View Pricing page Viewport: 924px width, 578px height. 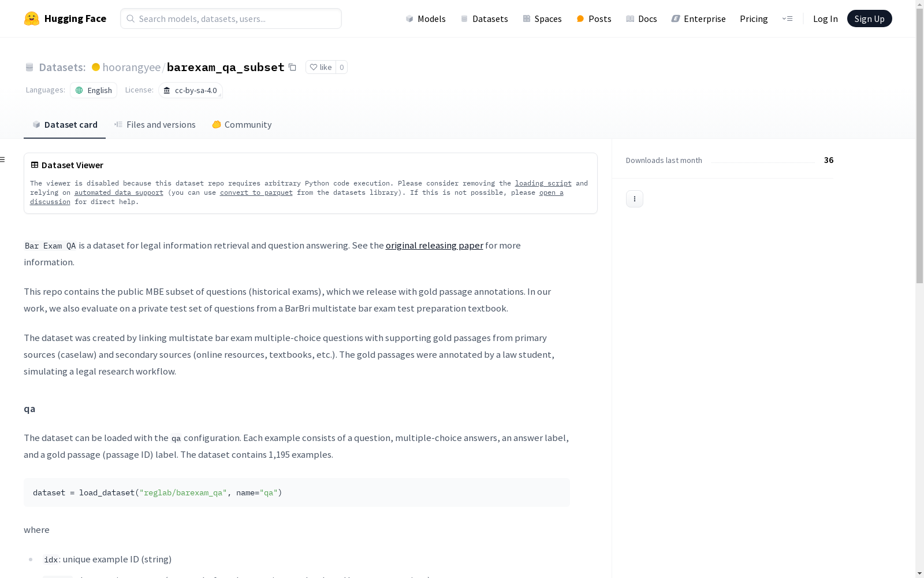click(754, 18)
